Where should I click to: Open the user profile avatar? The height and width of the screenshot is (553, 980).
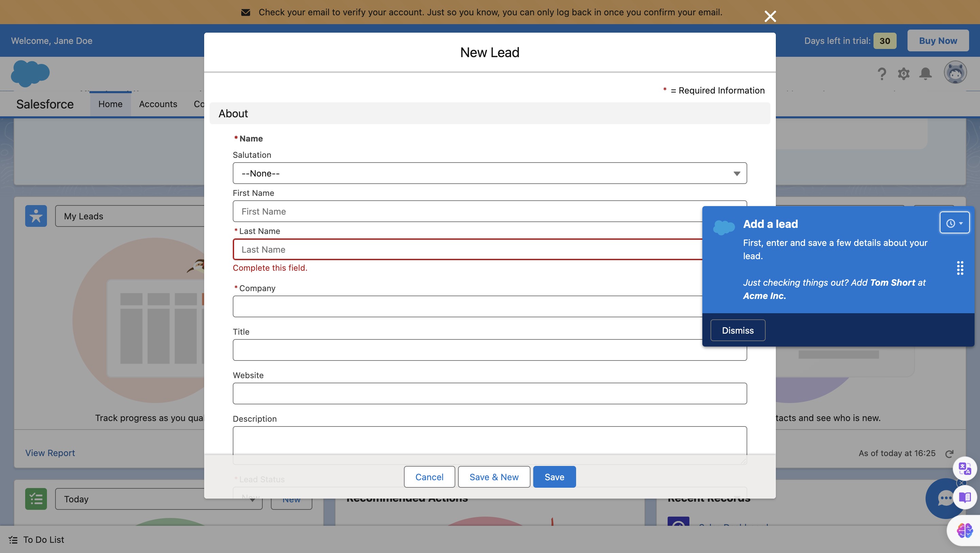coord(955,72)
